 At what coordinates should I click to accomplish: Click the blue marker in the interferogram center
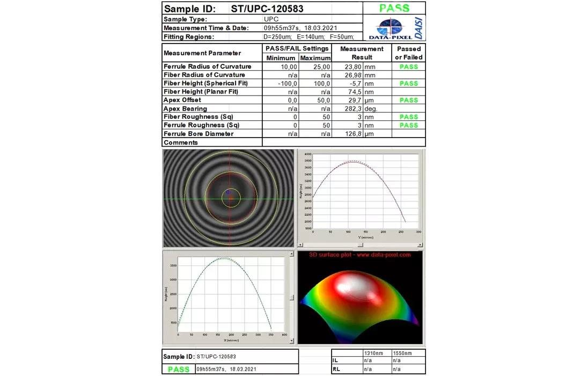pyautogui.click(x=228, y=192)
